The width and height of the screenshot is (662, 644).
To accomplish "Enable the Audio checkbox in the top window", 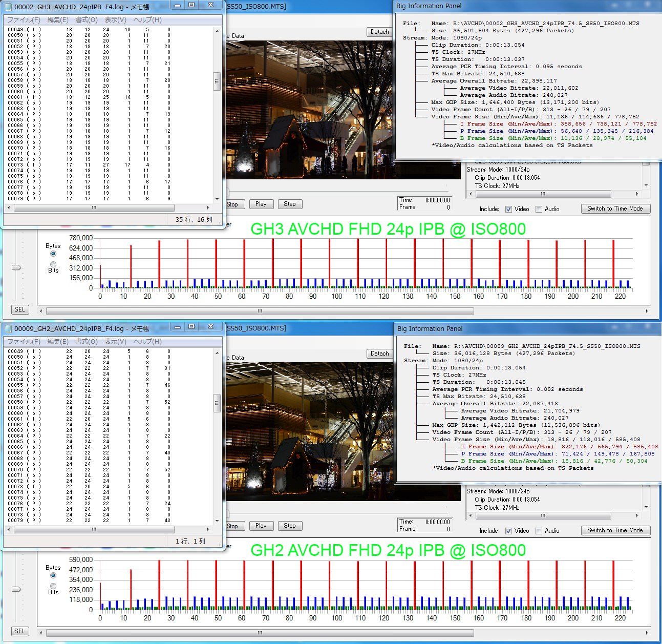I will 539,209.
